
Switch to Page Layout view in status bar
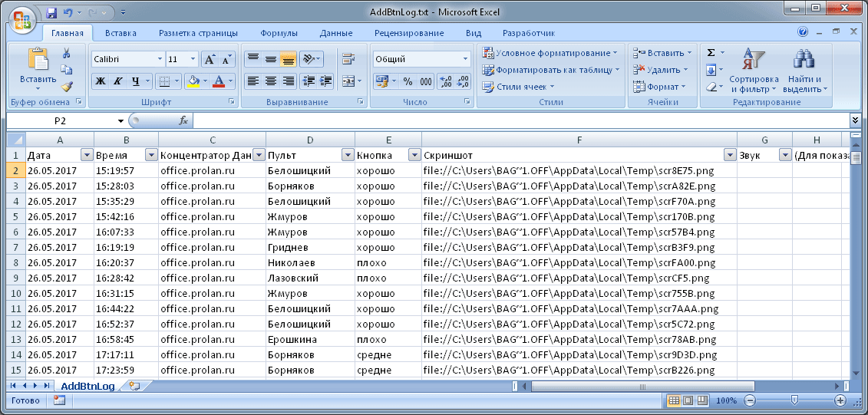coord(688,400)
